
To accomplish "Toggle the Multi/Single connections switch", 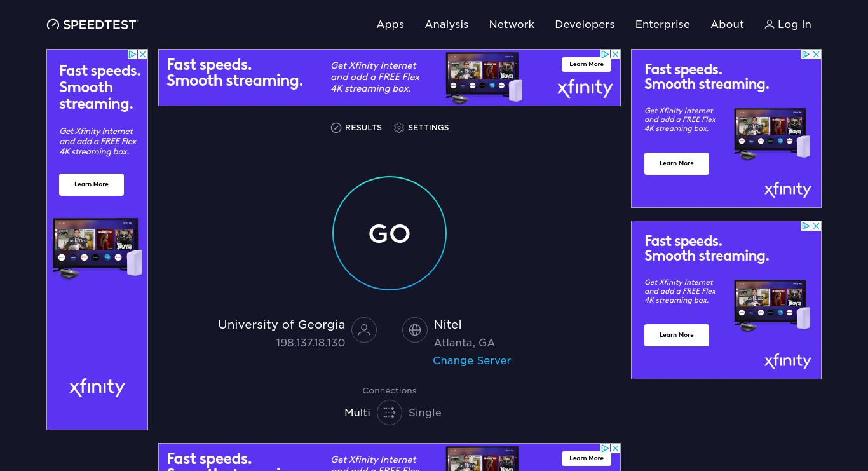I will tap(390, 413).
